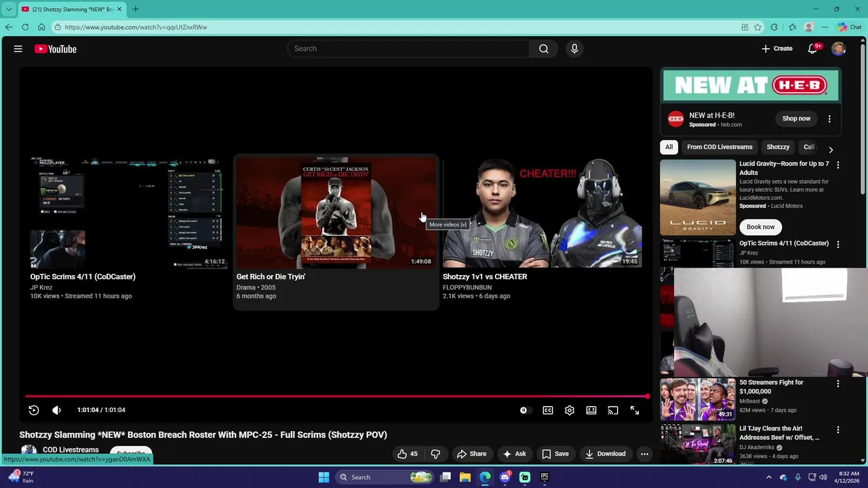Image resolution: width=868 pixels, height=488 pixels.
Task: Click Create button
Action: 777,49
